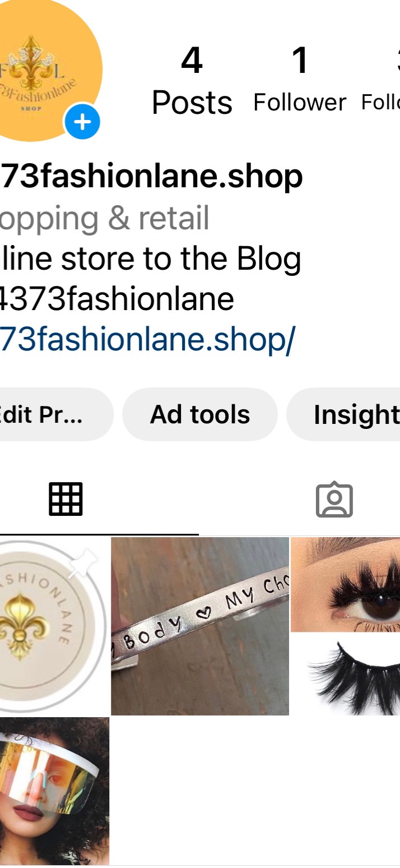Open the Ad tools button

(200, 414)
